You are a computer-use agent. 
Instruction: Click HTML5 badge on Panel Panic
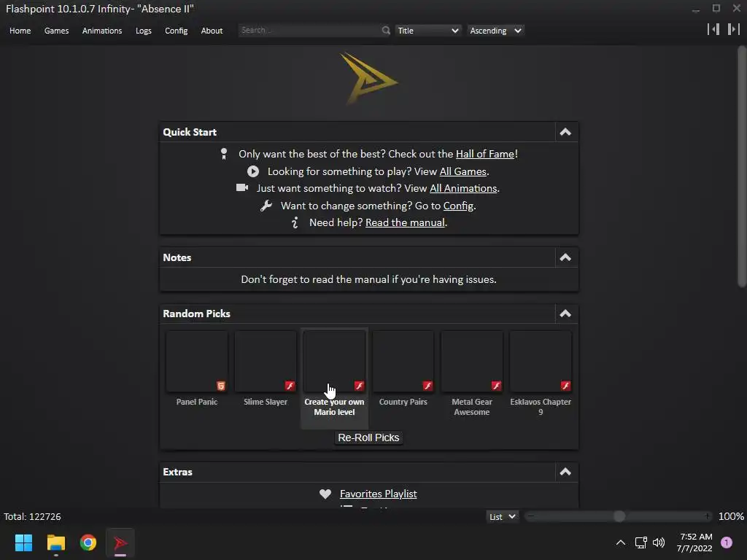220,386
